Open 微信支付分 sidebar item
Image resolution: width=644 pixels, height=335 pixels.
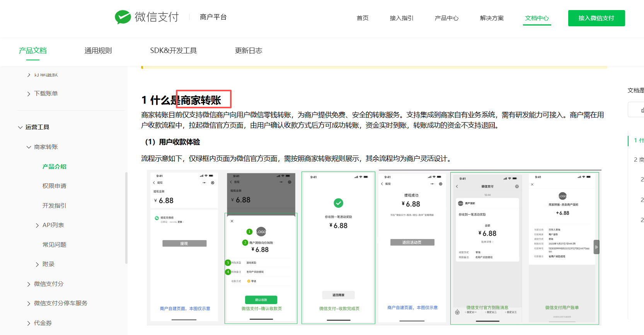pyautogui.click(x=49, y=284)
